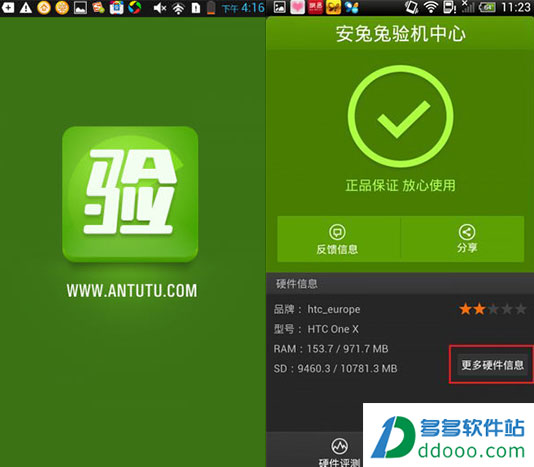Select the RAM: 153.7 / 971.7 MB row
Image resolution: width=534 pixels, height=467 pixels.
(x=331, y=349)
